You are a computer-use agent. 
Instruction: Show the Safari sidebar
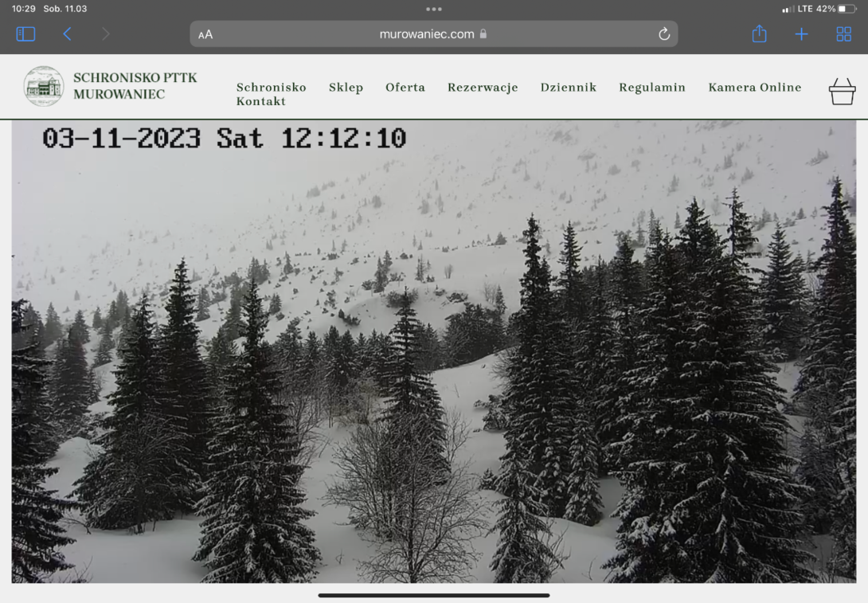pyautogui.click(x=25, y=34)
